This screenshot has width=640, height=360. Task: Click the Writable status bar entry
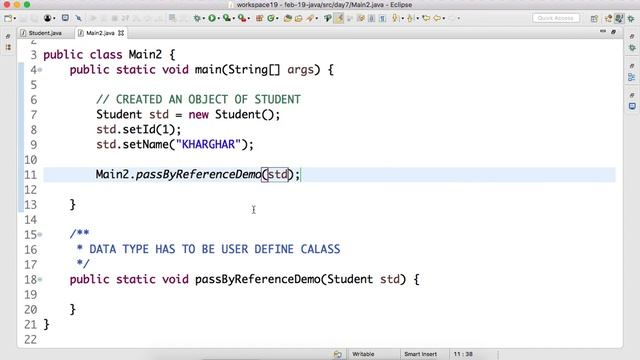tap(363, 354)
